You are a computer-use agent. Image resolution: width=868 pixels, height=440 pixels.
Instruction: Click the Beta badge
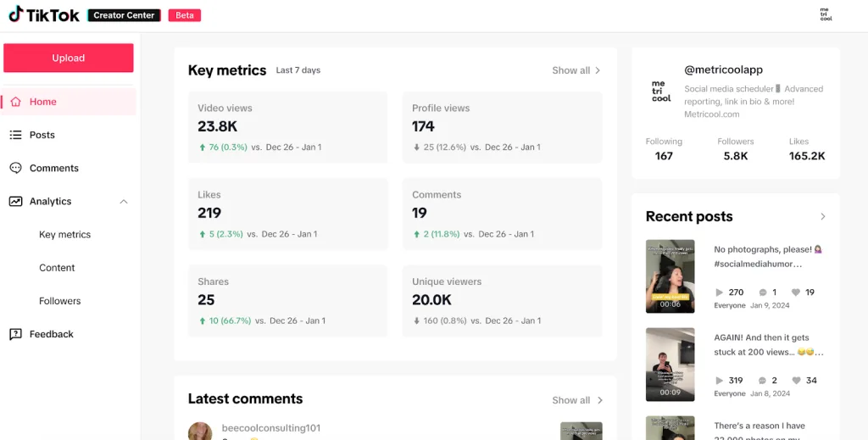184,15
